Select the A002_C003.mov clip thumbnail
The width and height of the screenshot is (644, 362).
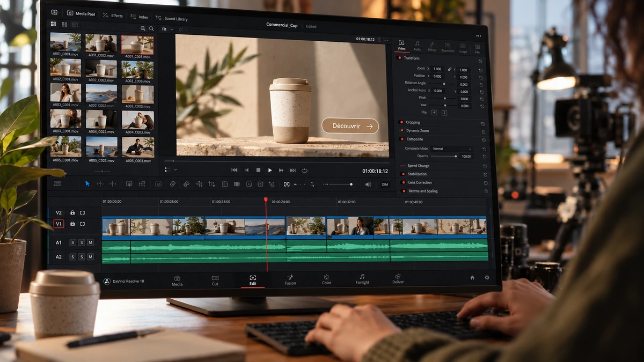137,70
